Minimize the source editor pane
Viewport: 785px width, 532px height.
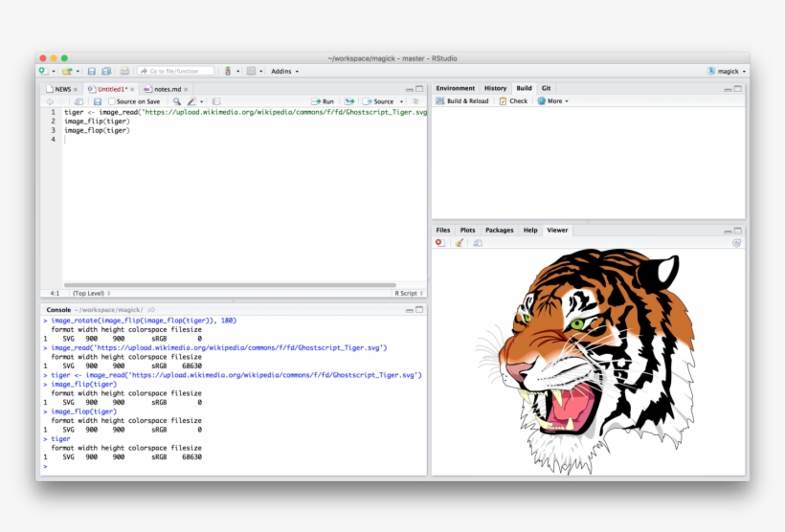coord(410,90)
